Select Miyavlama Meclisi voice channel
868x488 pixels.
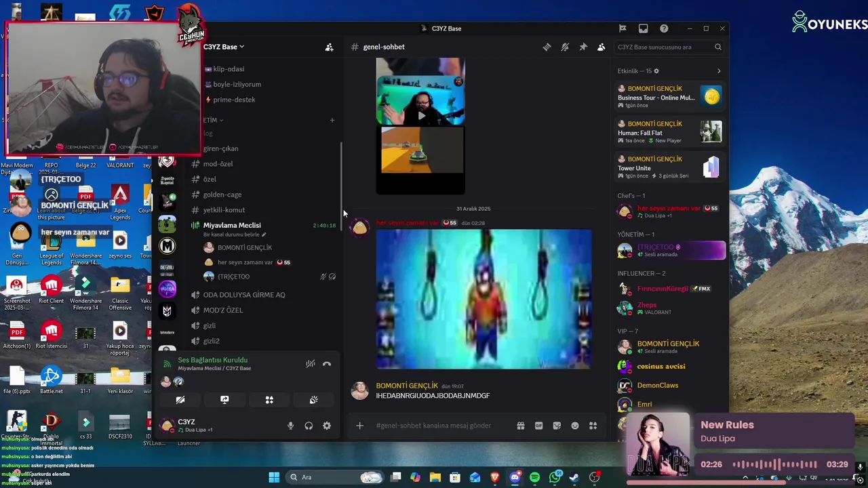[x=232, y=225]
